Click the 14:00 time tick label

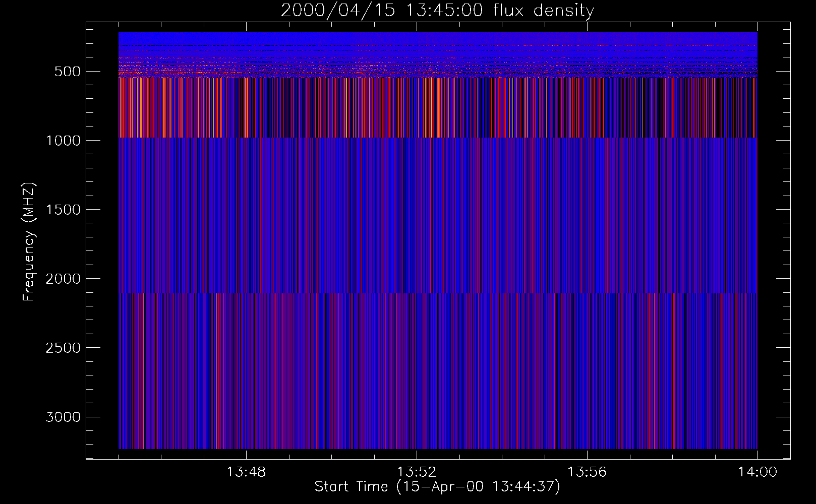(x=757, y=472)
